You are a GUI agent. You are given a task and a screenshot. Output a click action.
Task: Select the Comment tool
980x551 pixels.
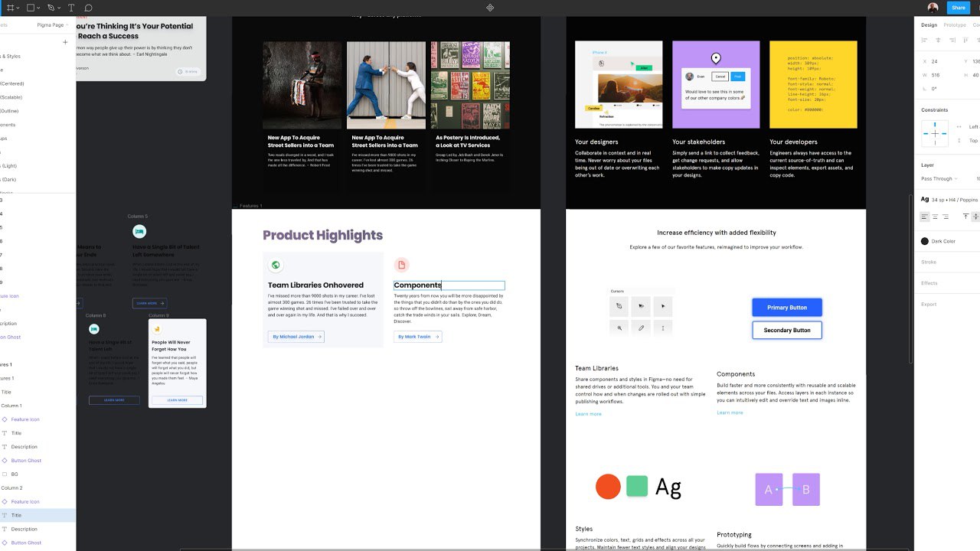click(x=88, y=8)
